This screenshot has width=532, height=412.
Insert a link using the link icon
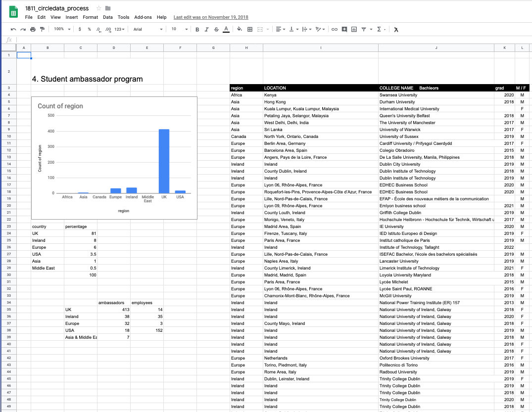334,30
